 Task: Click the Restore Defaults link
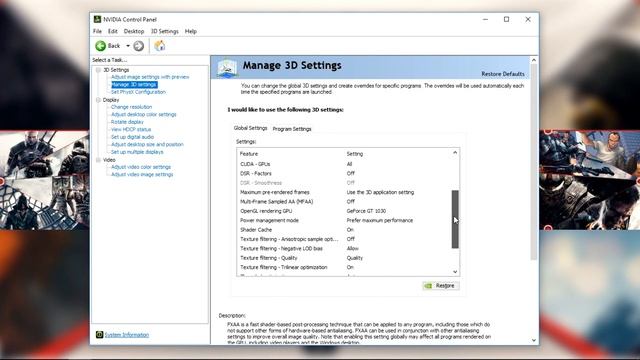[503, 74]
